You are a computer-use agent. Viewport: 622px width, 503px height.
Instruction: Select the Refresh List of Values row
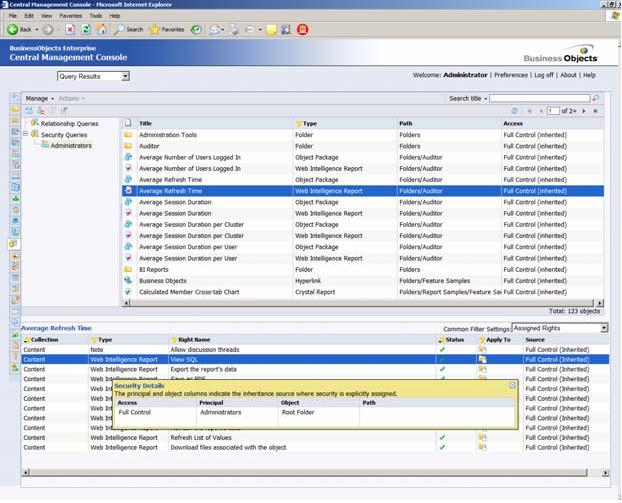pos(315,438)
